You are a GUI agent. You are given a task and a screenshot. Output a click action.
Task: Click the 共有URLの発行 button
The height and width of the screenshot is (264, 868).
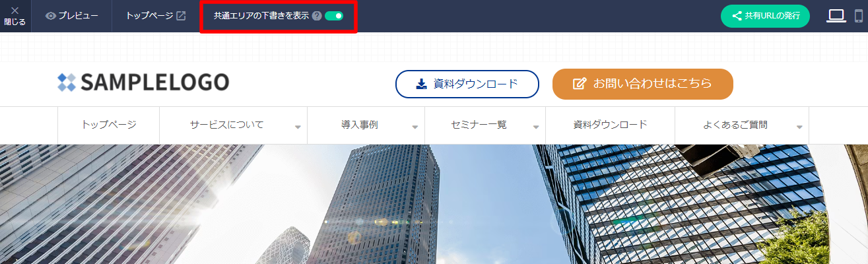pos(765,16)
